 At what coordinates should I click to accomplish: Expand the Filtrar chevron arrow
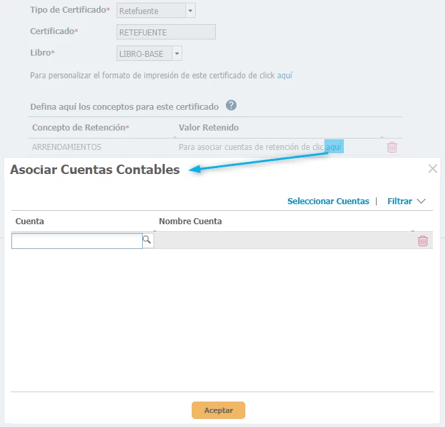(x=421, y=201)
